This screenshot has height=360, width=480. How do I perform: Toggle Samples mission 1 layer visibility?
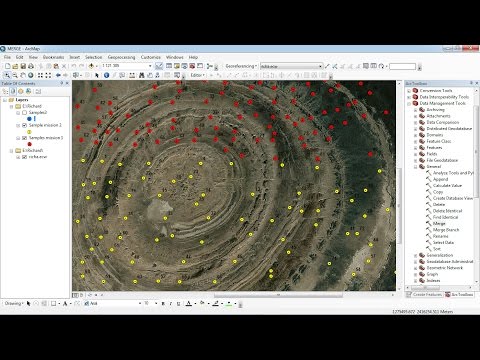pos(24,138)
